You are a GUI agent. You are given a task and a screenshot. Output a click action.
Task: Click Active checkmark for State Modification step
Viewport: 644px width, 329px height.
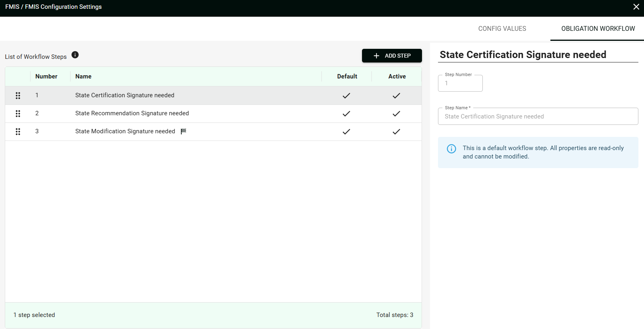(396, 132)
